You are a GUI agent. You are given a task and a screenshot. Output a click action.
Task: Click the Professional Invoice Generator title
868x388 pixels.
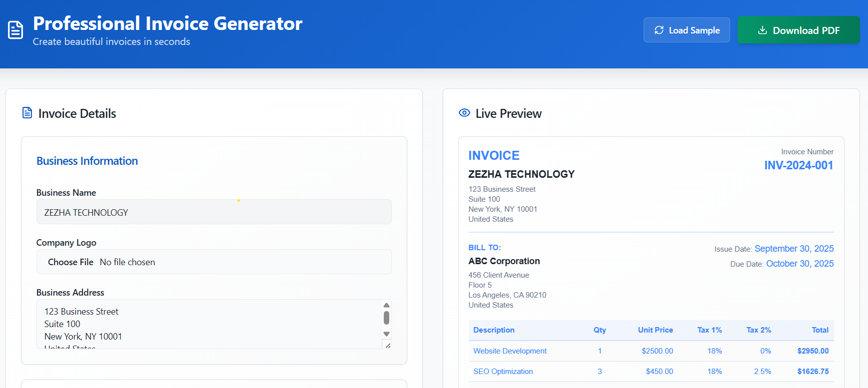pos(168,23)
